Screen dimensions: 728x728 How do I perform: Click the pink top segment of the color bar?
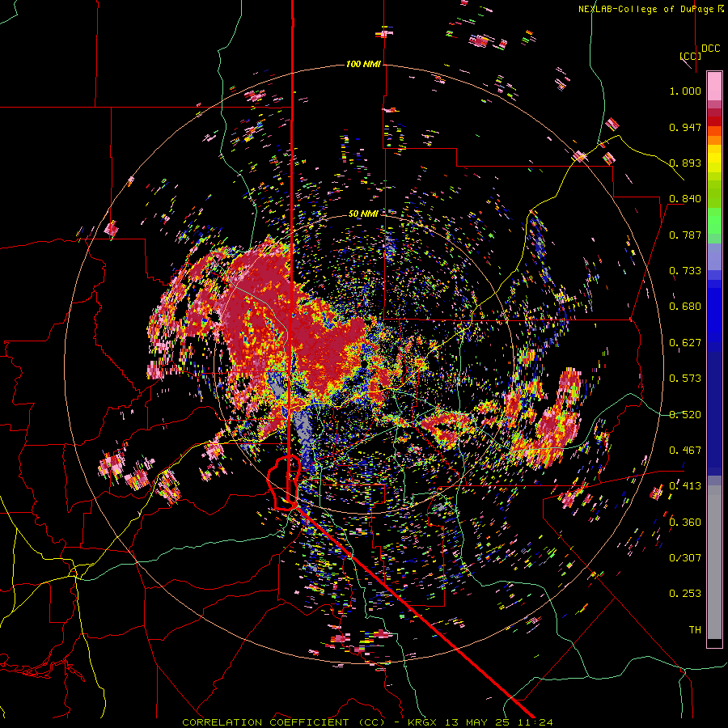[714, 86]
